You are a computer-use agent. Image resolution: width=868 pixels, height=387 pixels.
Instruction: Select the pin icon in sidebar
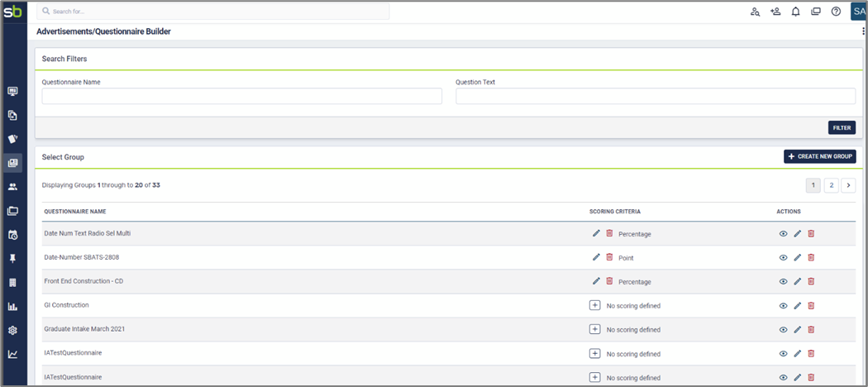click(x=12, y=259)
